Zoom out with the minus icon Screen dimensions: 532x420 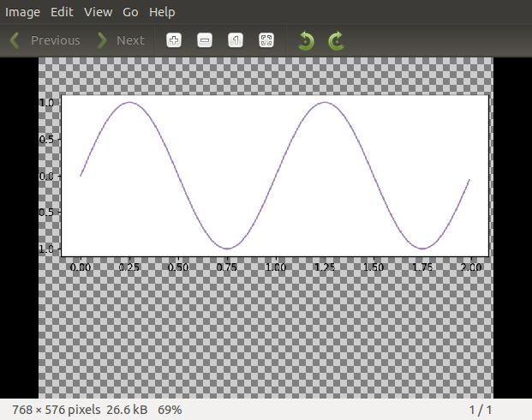(205, 40)
